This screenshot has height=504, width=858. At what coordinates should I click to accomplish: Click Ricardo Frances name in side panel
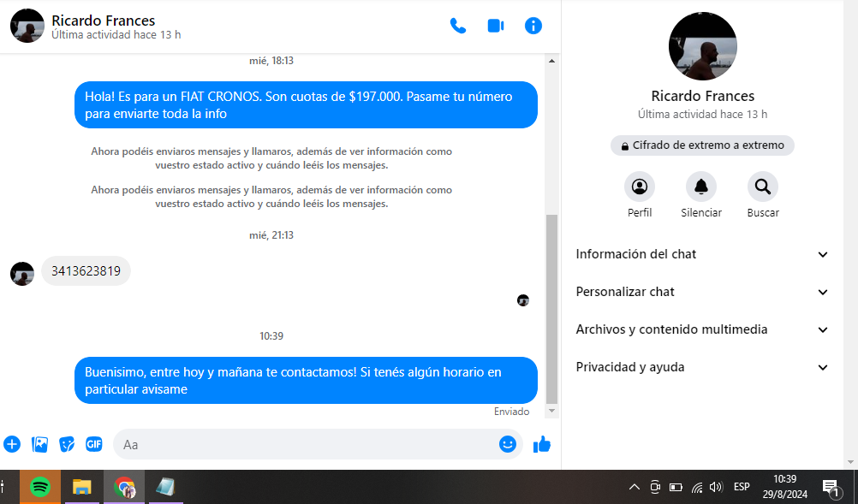tap(703, 96)
